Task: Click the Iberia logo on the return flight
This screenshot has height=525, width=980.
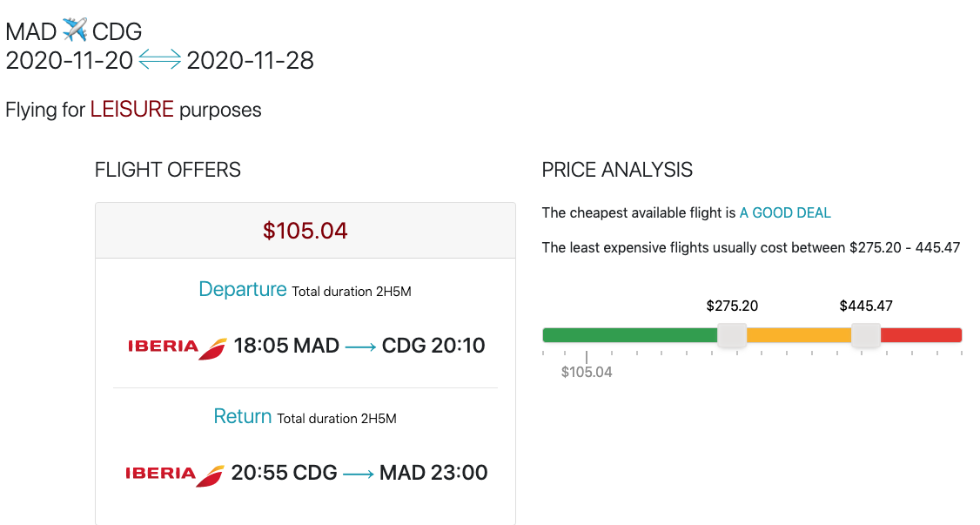Action: pos(175,474)
